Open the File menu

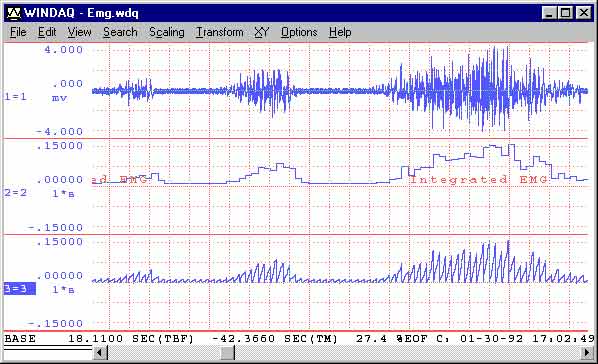click(x=18, y=32)
